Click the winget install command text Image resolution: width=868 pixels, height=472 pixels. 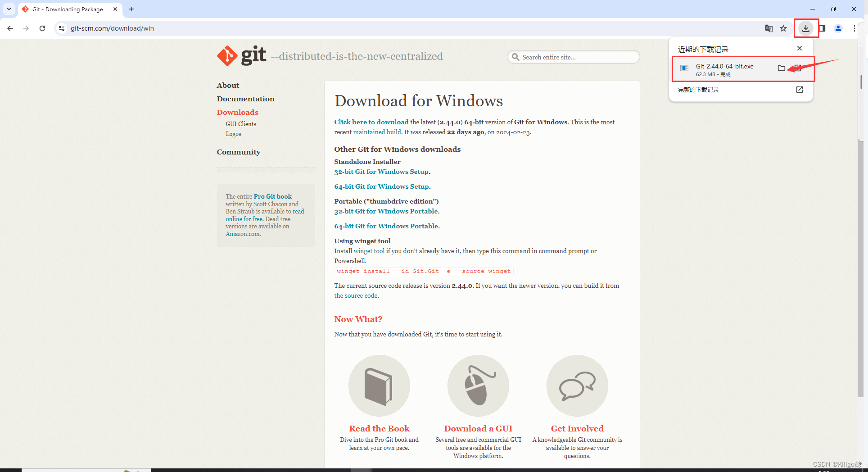click(424, 271)
